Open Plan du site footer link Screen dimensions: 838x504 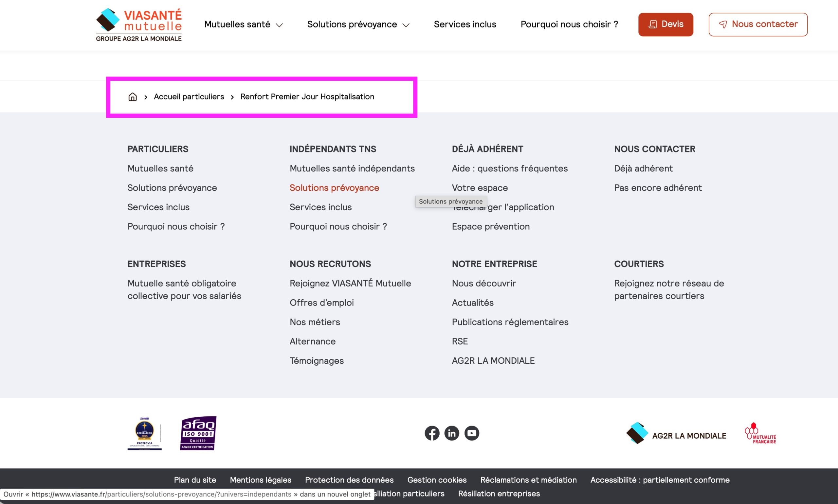[x=195, y=480]
